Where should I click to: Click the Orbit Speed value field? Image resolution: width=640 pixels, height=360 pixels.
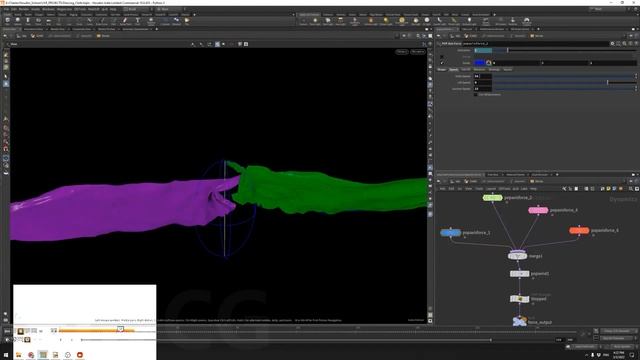tap(482, 76)
